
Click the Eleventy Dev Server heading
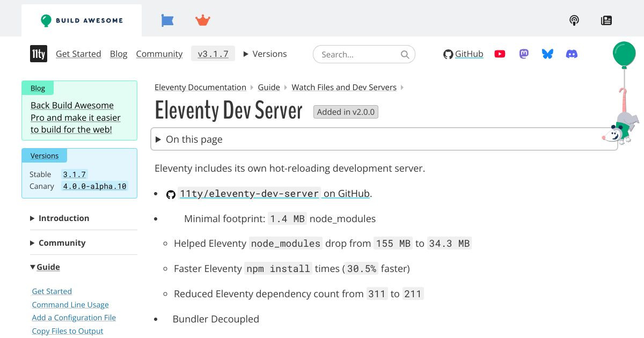[229, 111]
